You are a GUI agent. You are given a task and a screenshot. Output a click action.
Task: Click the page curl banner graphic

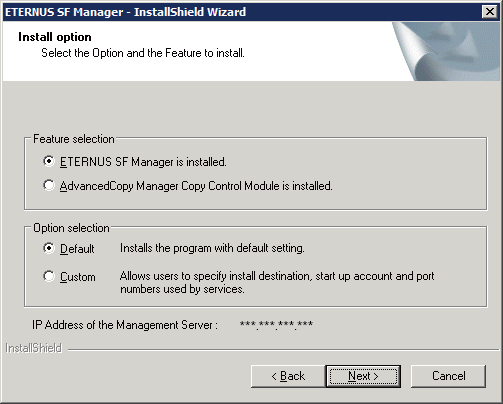point(446,51)
